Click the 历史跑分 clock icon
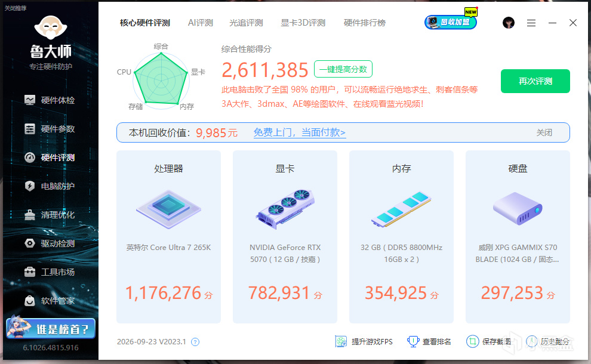Image resolution: width=591 pixels, height=364 pixels. pos(531,341)
